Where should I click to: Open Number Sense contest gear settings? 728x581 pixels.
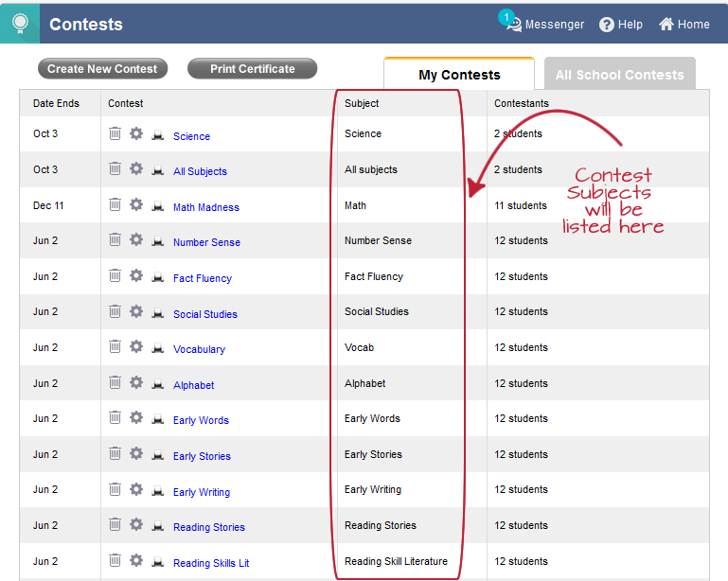click(x=136, y=239)
